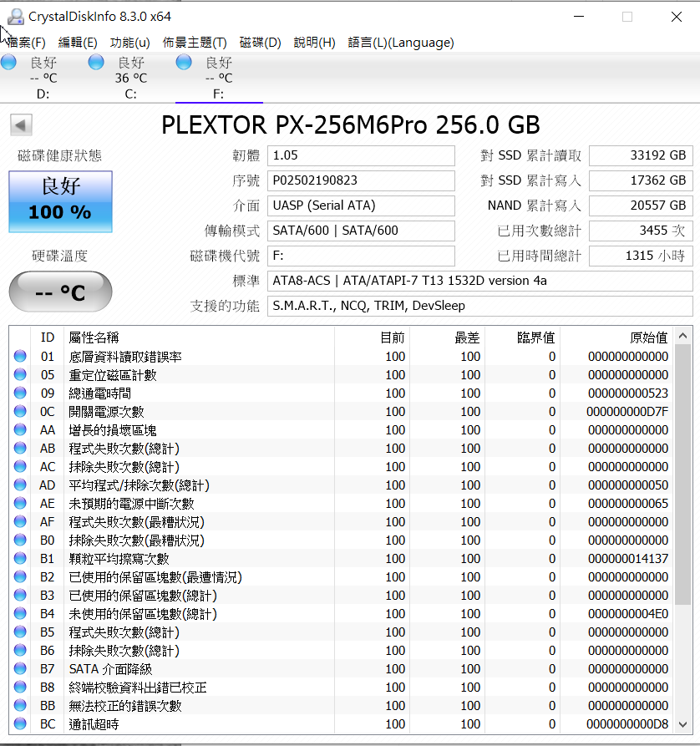Open the 功能(u) menu
Screen dimensions: 700x746
129,43
